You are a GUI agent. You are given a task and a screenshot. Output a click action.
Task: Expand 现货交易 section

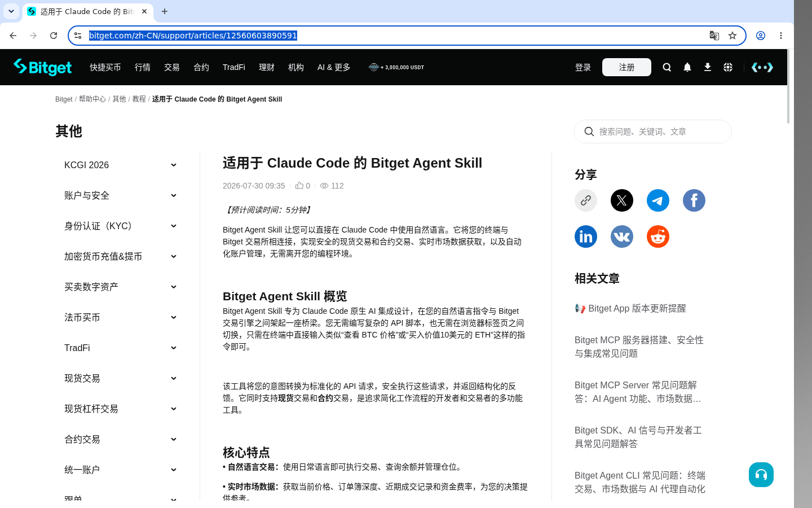click(121, 378)
